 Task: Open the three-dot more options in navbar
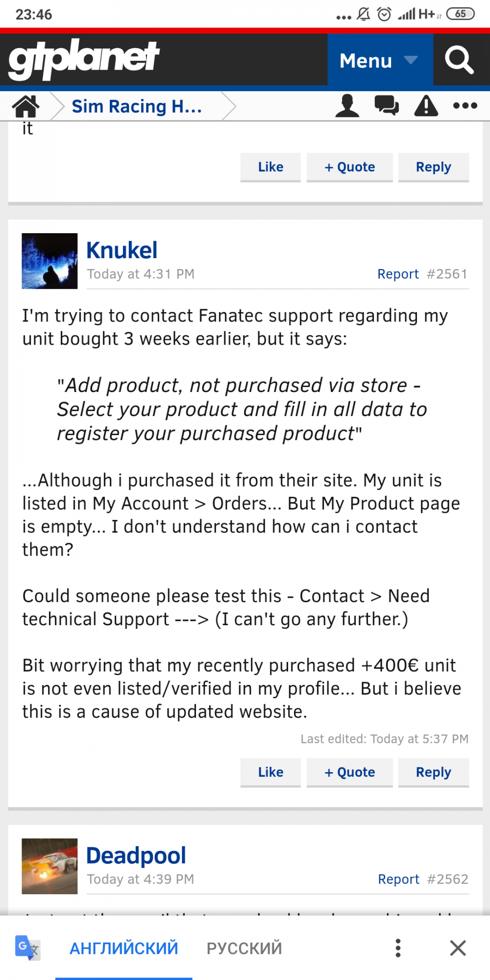(x=465, y=105)
